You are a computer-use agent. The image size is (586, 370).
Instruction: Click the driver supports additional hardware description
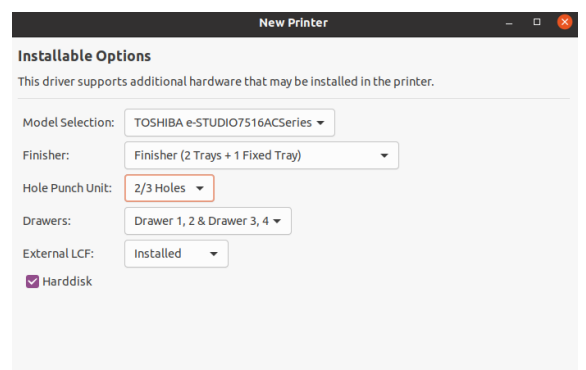[226, 81]
